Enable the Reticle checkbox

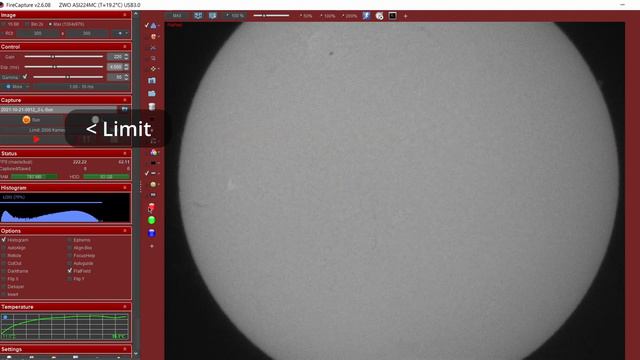click(4, 256)
